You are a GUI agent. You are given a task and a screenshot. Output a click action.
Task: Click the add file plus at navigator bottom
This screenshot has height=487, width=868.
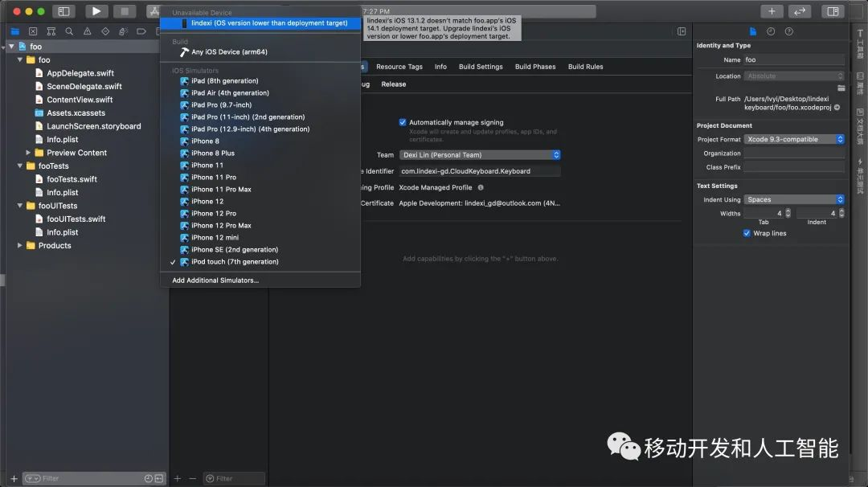tap(14, 479)
